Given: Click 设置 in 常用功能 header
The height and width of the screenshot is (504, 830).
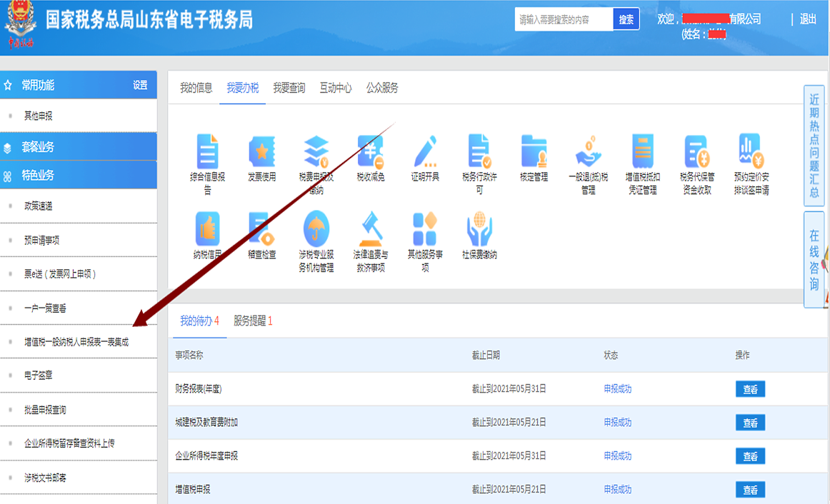Looking at the screenshot, I should pyautogui.click(x=140, y=85).
